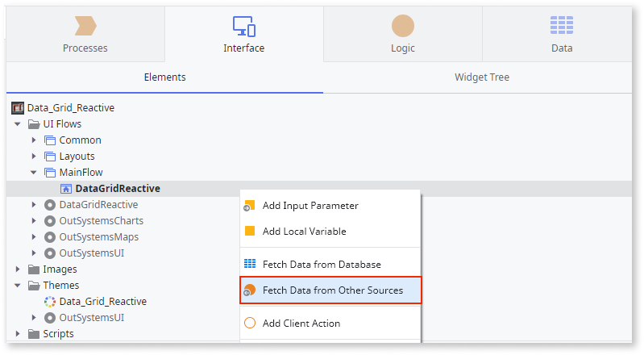
Task: Collapse the UI Flows folder
Action: [17, 123]
